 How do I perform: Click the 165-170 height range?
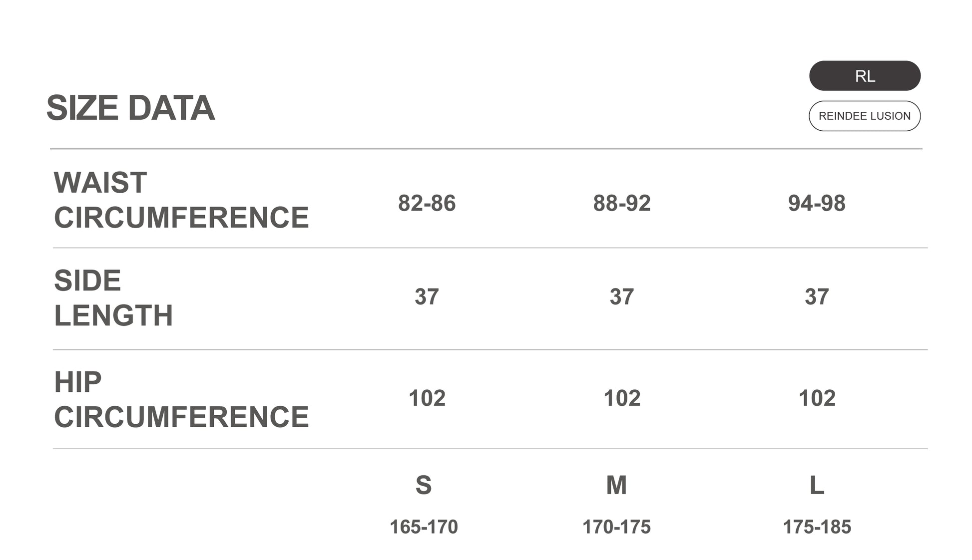point(424,527)
